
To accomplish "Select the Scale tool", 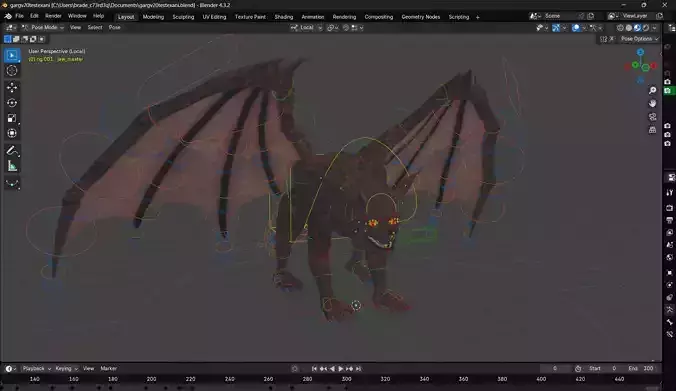I will tap(12, 118).
